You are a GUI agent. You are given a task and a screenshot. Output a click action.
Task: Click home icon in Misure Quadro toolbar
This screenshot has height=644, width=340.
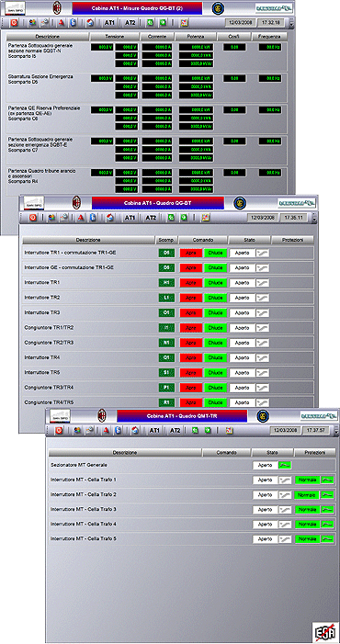[90, 23]
